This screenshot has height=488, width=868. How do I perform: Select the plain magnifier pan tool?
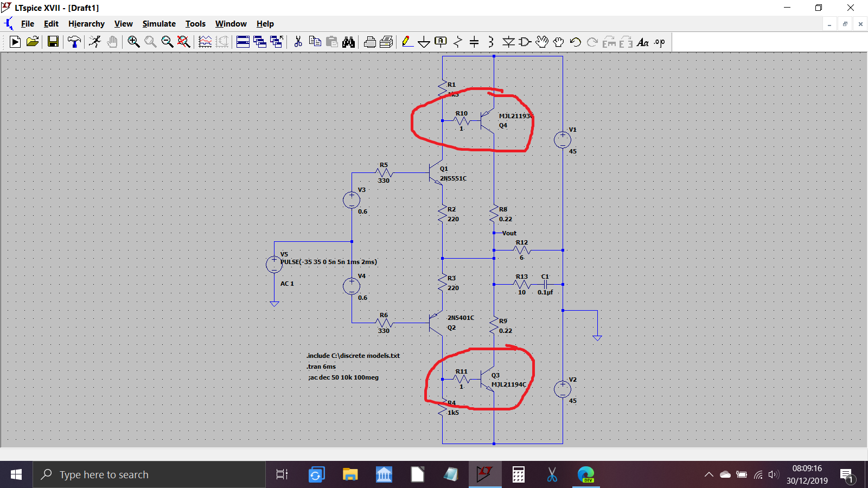150,42
